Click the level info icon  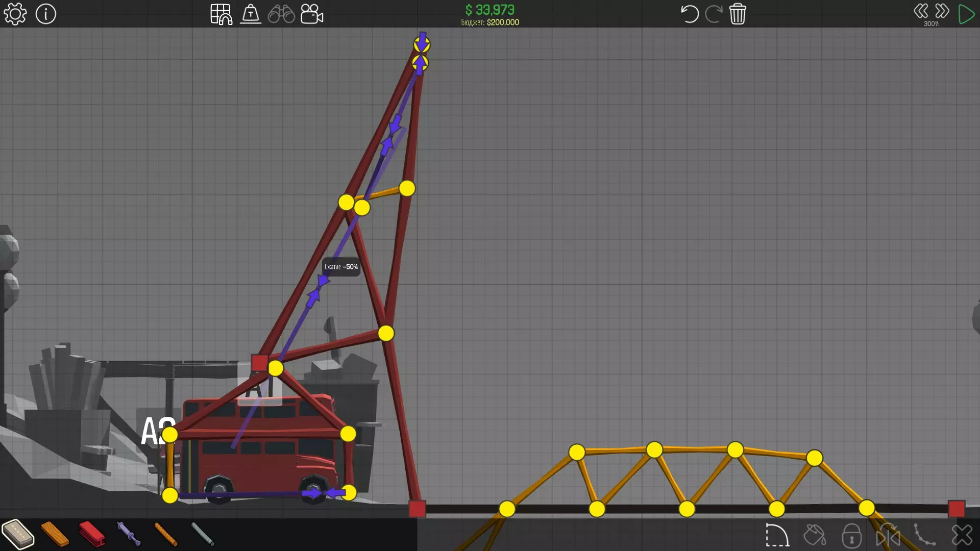pos(46,14)
